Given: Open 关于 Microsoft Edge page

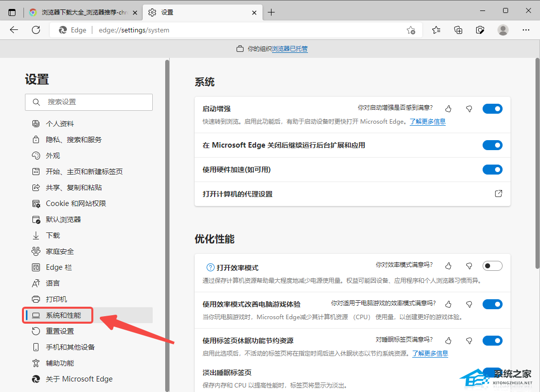Looking at the screenshot, I should (89, 379).
